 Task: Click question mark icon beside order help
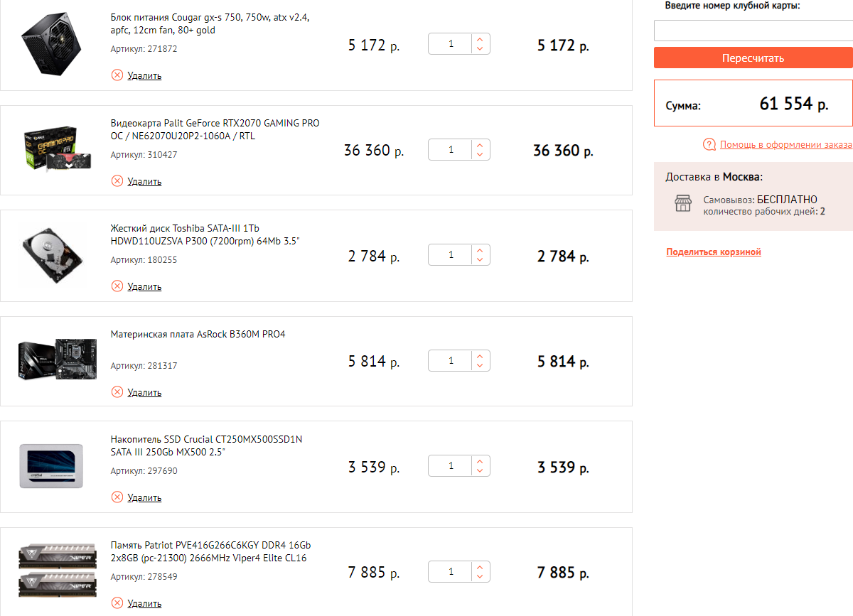point(709,145)
